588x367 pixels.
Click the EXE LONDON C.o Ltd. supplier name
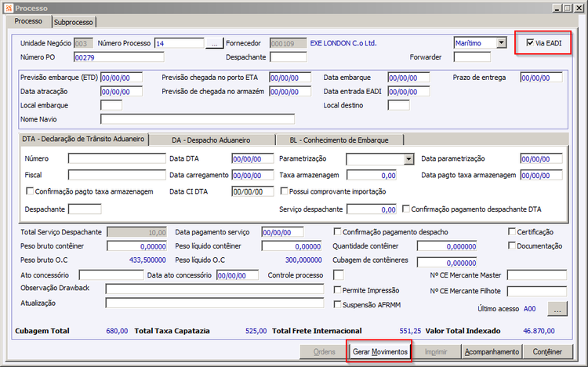(343, 43)
